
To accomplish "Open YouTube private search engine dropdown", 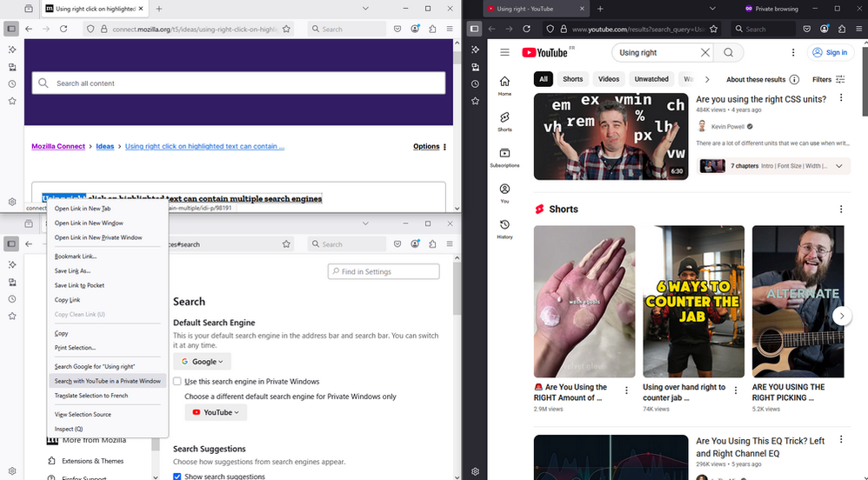I will (216, 412).
